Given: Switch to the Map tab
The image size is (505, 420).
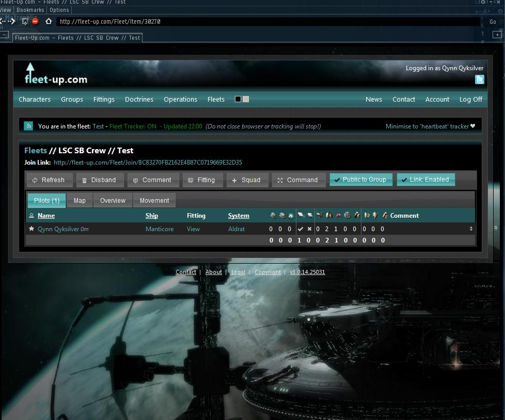Looking at the screenshot, I should [x=80, y=201].
